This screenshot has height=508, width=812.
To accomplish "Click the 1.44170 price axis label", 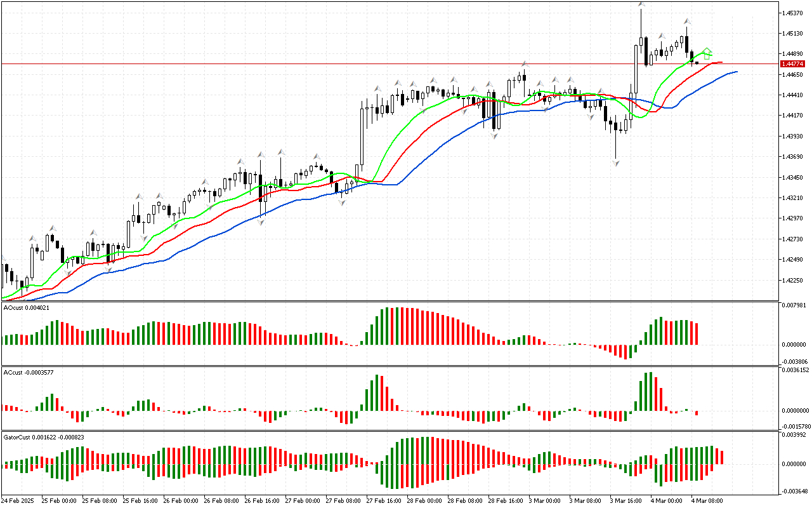I will coord(793,116).
